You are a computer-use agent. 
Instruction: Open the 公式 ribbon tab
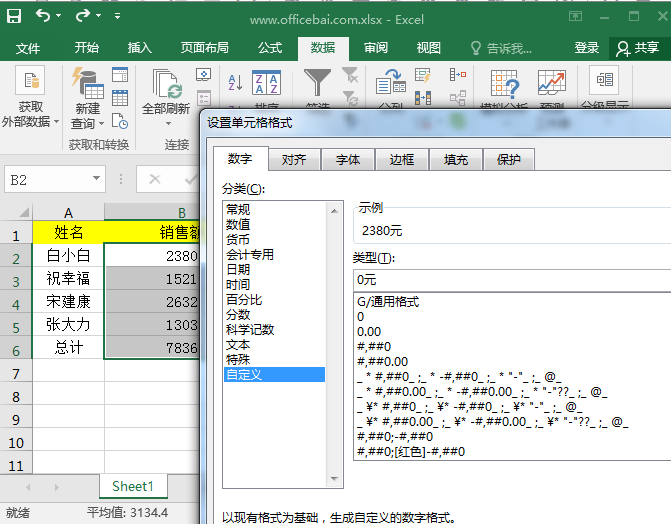pos(270,48)
